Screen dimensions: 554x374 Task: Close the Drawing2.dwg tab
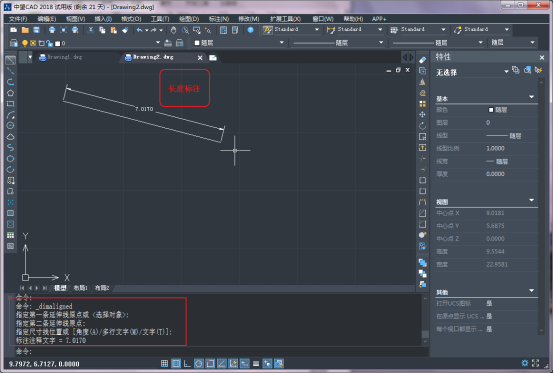(200, 58)
